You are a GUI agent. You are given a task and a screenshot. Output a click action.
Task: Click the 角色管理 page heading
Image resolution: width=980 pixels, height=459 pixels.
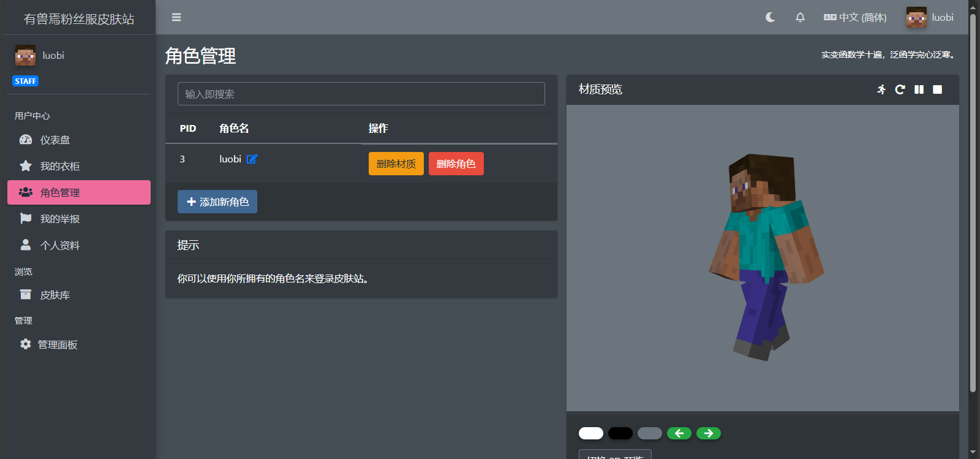pyautogui.click(x=200, y=56)
